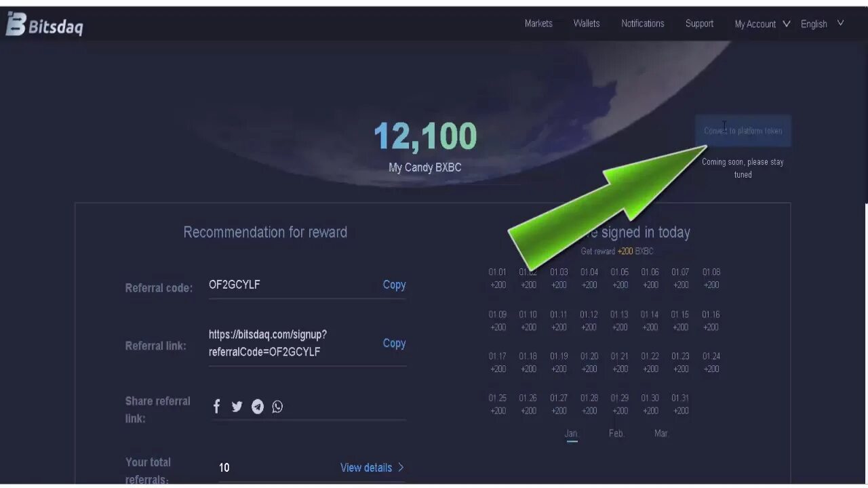Click Convert to platform token button
This screenshot has width=868, height=488.
[743, 131]
